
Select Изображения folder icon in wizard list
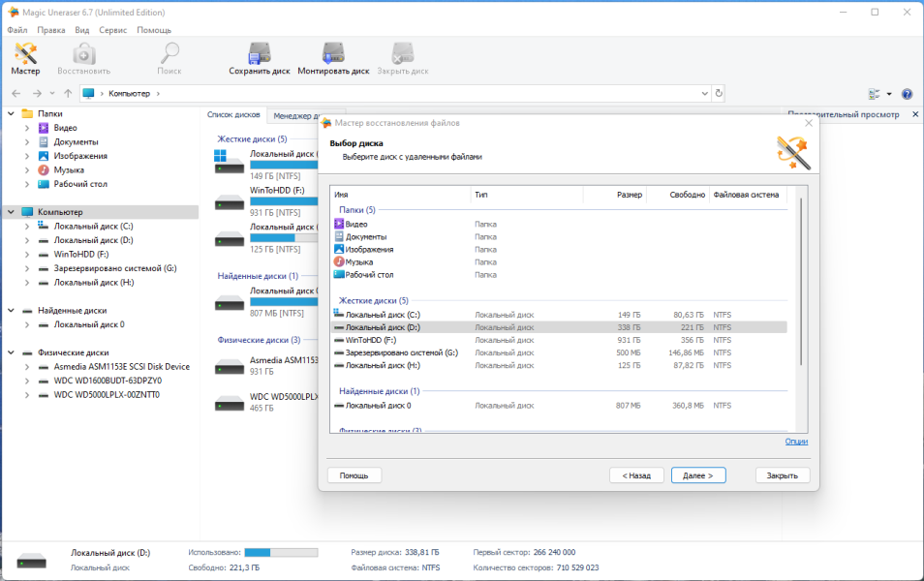pyautogui.click(x=339, y=249)
